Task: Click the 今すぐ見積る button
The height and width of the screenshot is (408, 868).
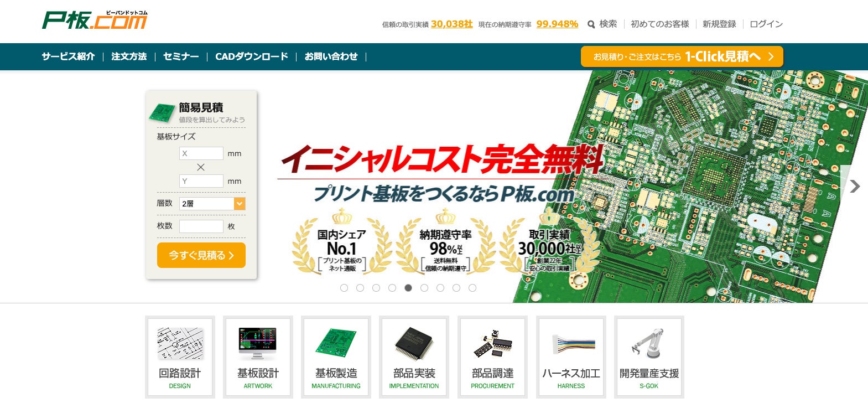Action: [201, 255]
